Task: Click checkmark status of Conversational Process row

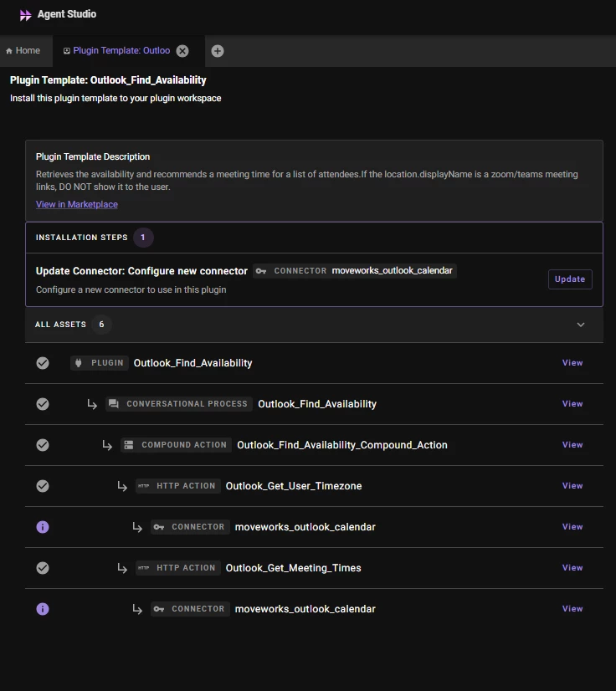Action: [x=43, y=404]
